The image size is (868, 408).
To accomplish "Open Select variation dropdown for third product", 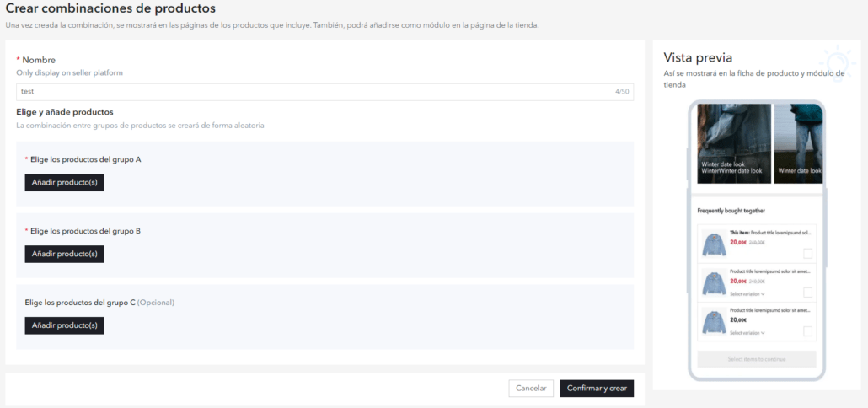I will click(x=747, y=333).
